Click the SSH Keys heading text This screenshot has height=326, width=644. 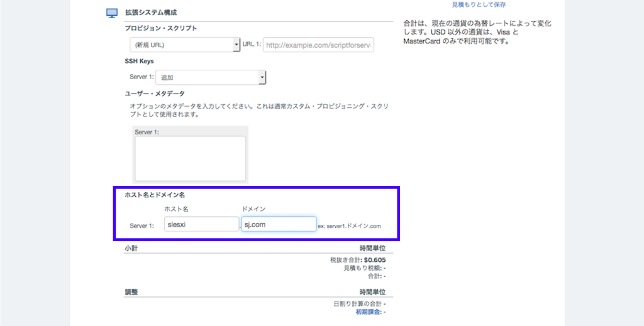pos(139,61)
